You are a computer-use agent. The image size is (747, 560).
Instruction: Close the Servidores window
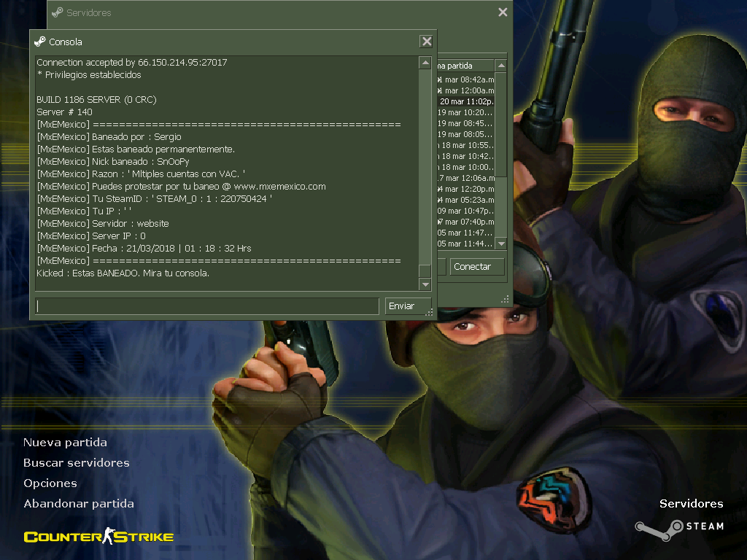(x=503, y=12)
